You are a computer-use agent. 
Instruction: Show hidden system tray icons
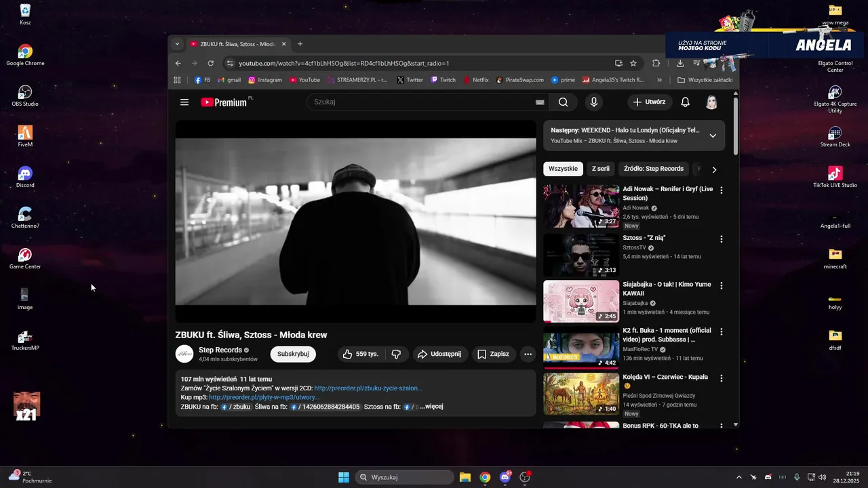(739, 477)
